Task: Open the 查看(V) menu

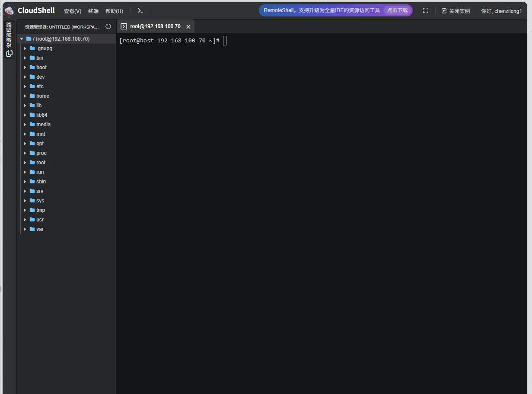Action: [73, 11]
